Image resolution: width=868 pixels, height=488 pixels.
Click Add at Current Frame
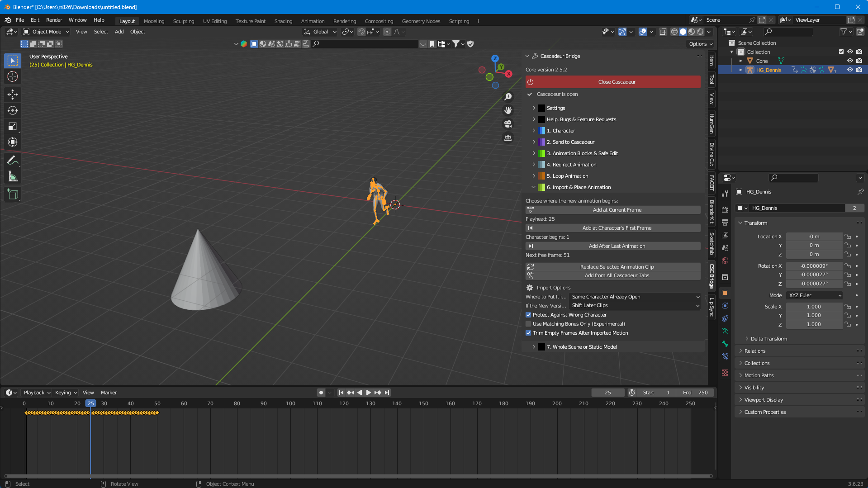pos(613,210)
